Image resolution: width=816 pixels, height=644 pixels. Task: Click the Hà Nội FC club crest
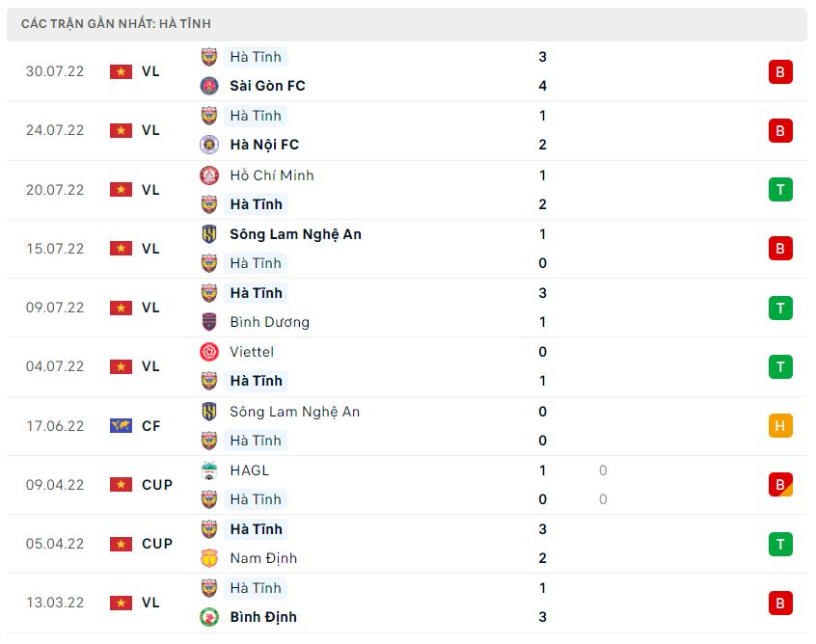pos(209,145)
